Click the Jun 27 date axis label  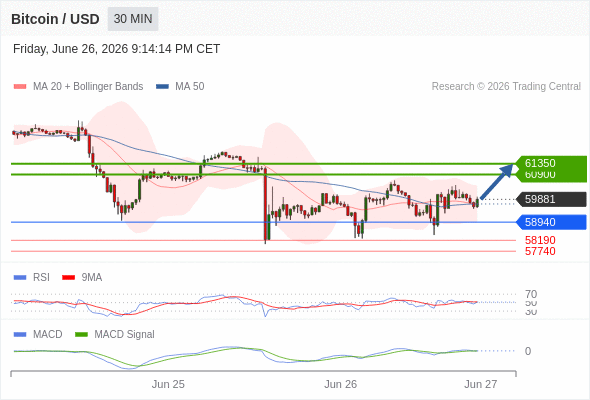pyautogui.click(x=481, y=384)
